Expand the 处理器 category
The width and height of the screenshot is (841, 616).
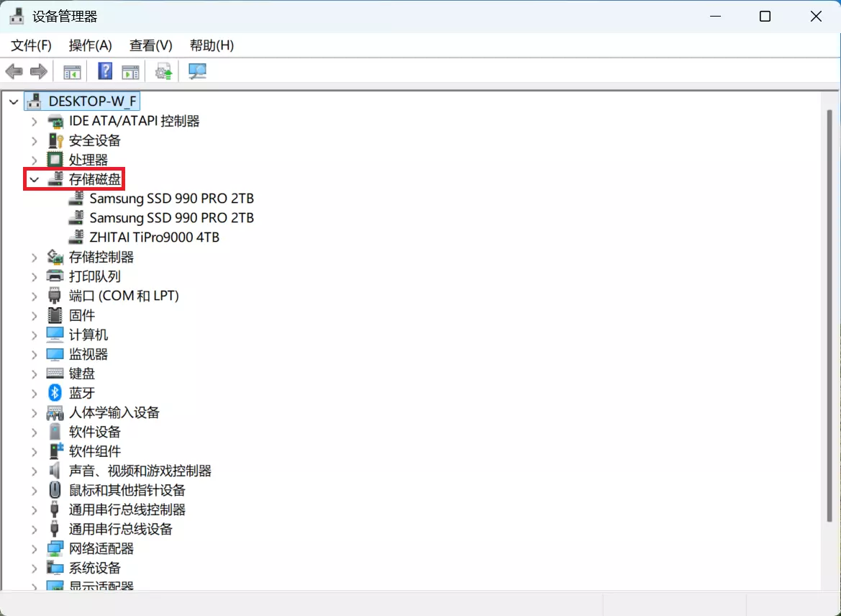[x=34, y=159]
